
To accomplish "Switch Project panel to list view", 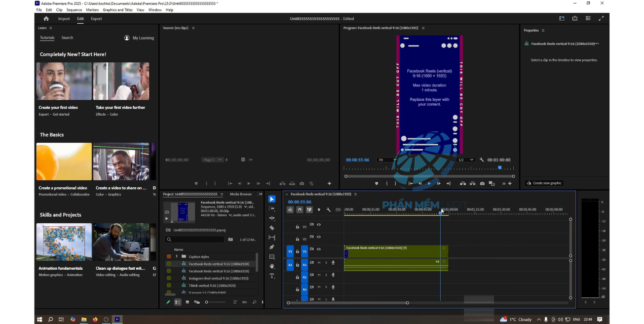I will click(178, 302).
